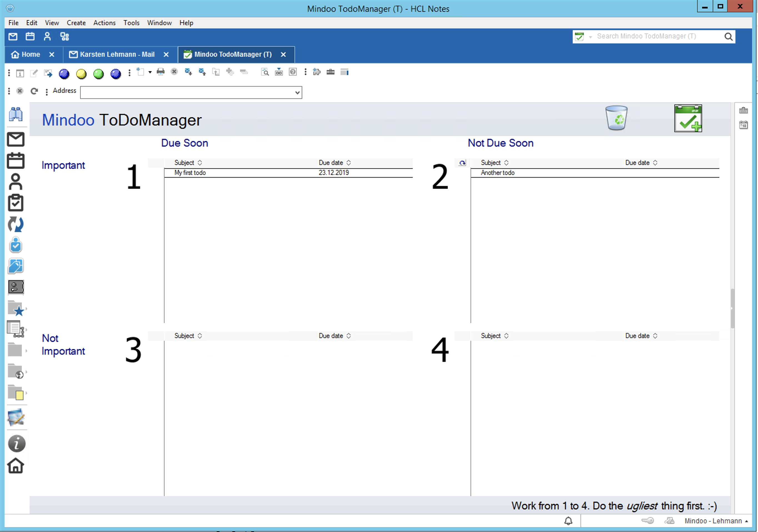
Task: Click the vertical scrollbar of the view
Action: [x=732, y=308]
